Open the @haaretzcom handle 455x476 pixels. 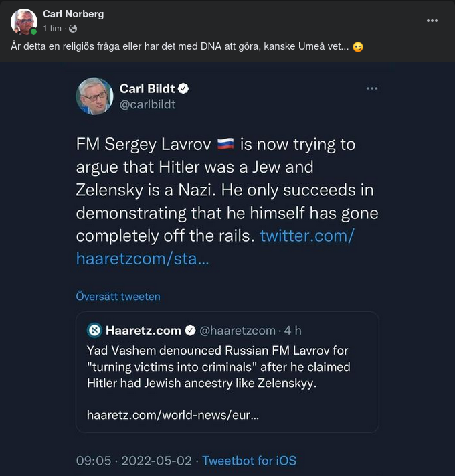[x=238, y=331]
